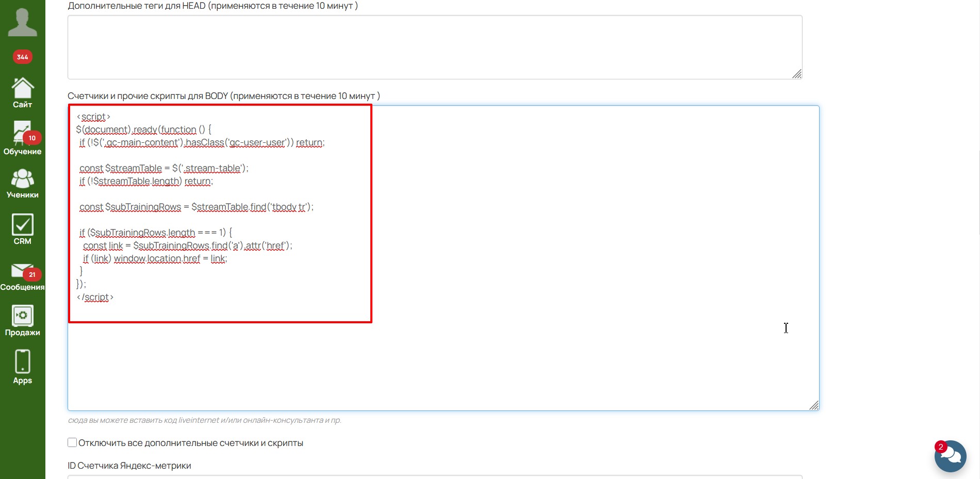
Task: Grab the BODY scripts textarea resize handle
Action: tap(814, 405)
